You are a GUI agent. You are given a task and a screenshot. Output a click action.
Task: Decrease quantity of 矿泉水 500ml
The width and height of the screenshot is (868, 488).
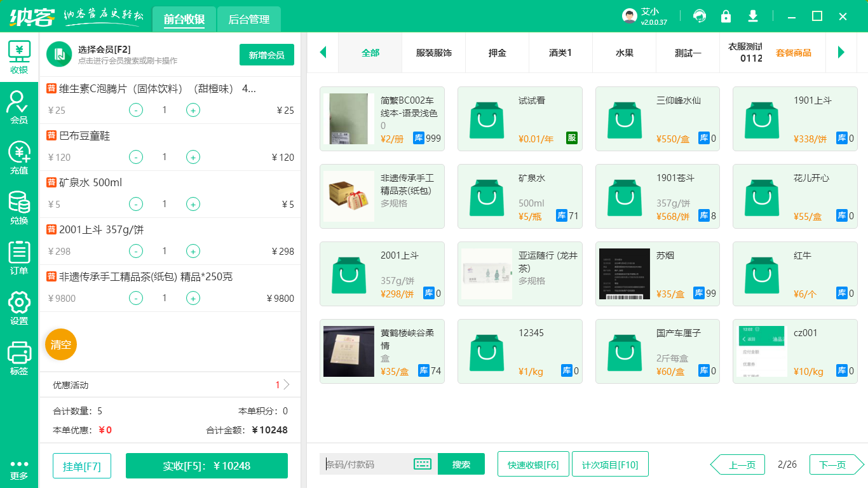click(x=136, y=204)
